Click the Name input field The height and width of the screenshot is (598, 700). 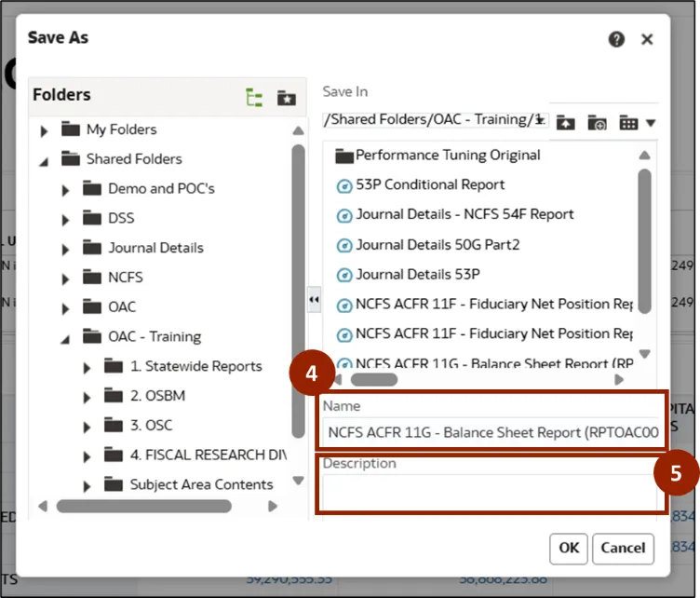[491, 432]
